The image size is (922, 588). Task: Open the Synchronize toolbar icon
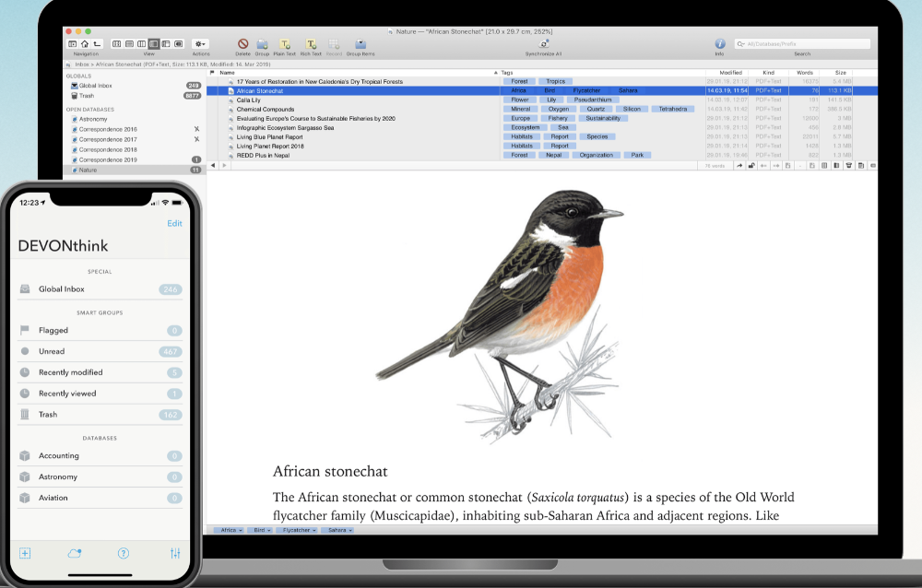(544, 43)
